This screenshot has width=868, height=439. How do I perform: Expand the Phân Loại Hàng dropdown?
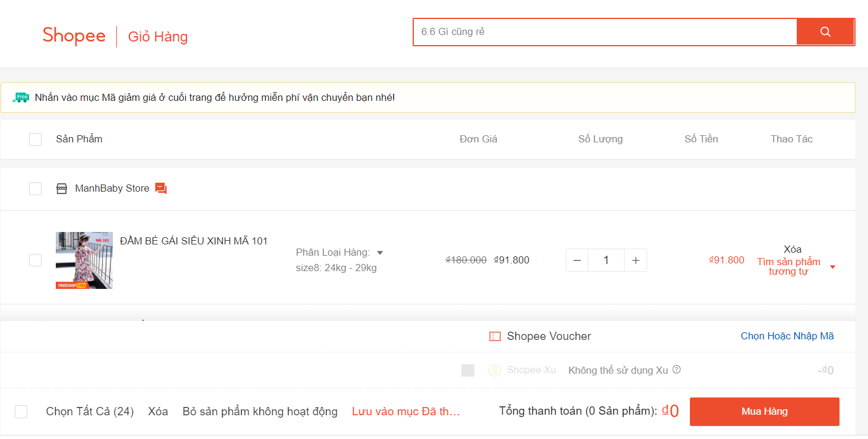pos(380,253)
